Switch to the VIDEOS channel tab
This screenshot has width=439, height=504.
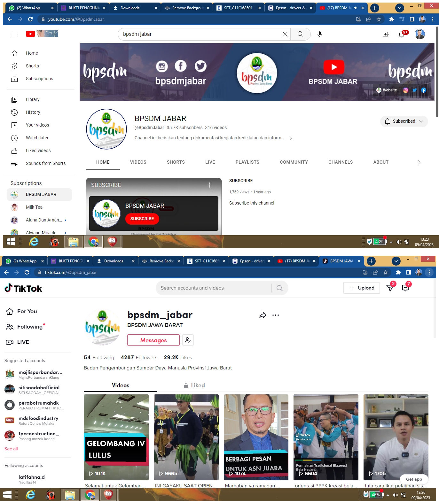[x=138, y=162]
